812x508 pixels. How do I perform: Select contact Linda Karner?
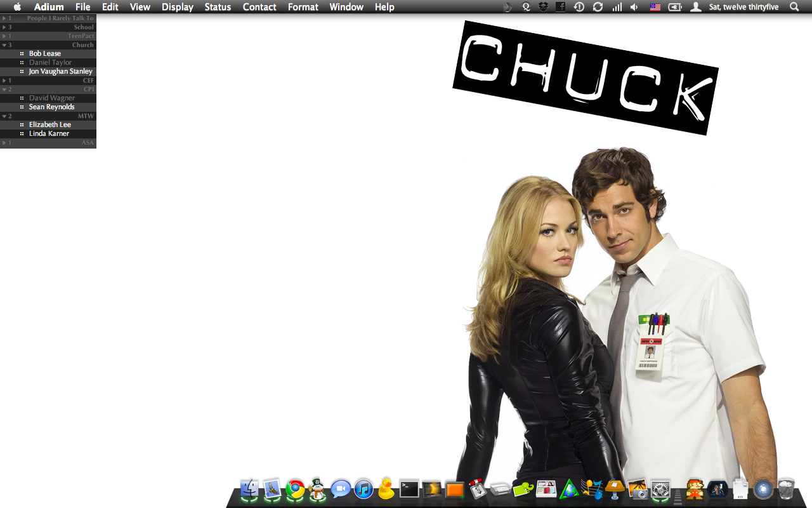coord(48,134)
